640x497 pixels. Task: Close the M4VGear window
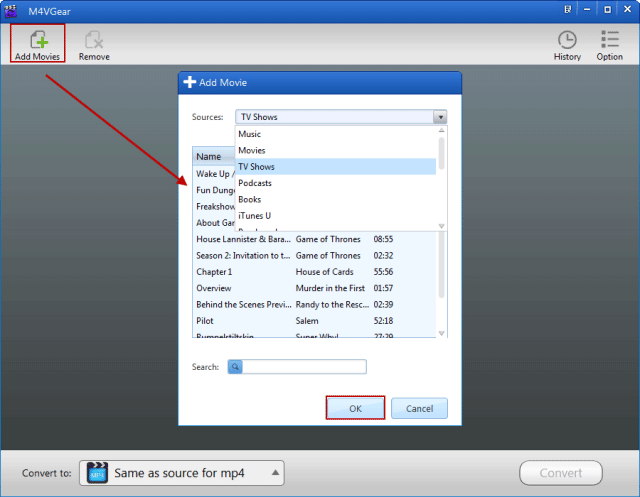coord(628,9)
